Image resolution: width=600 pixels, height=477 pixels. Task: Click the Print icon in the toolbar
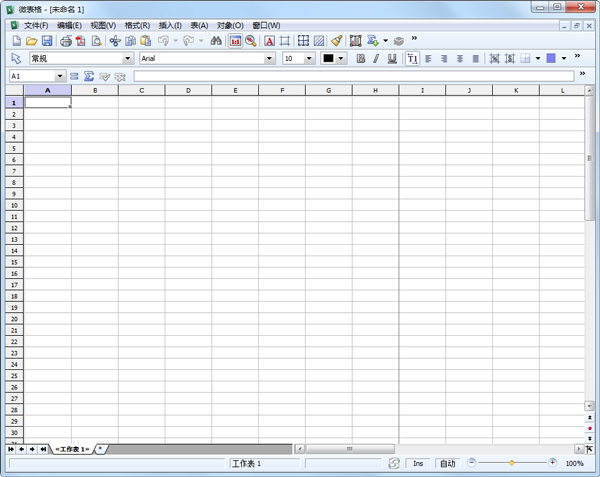66,41
